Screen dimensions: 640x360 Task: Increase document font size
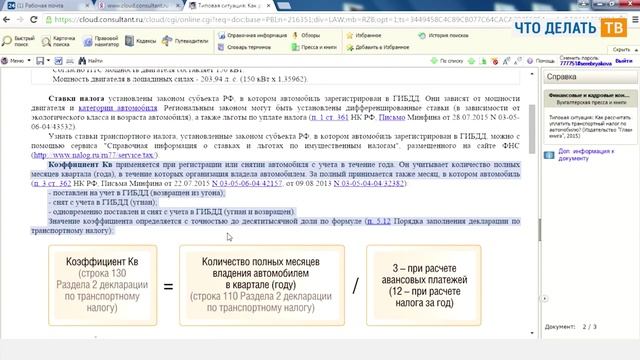coord(507,61)
